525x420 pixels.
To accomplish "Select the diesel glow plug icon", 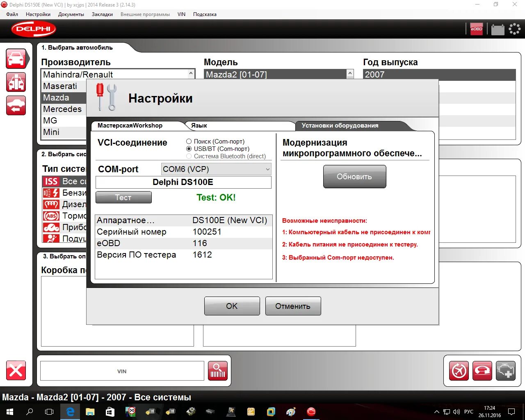I will click(51, 204).
